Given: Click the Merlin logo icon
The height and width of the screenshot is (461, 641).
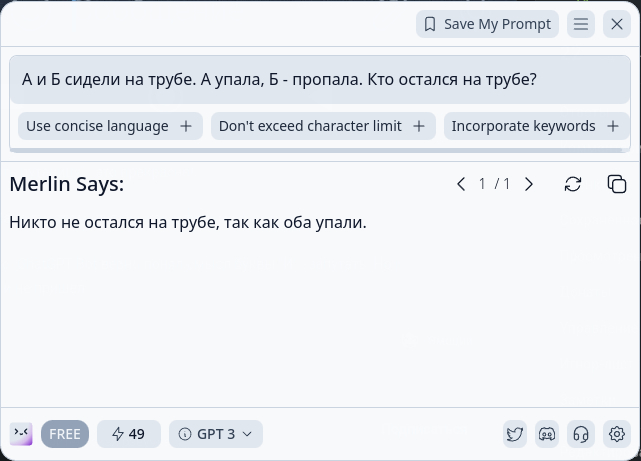Looking at the screenshot, I should pyautogui.click(x=21, y=434).
